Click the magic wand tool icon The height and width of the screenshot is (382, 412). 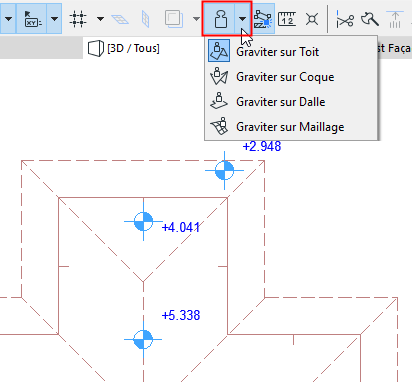[370, 19]
